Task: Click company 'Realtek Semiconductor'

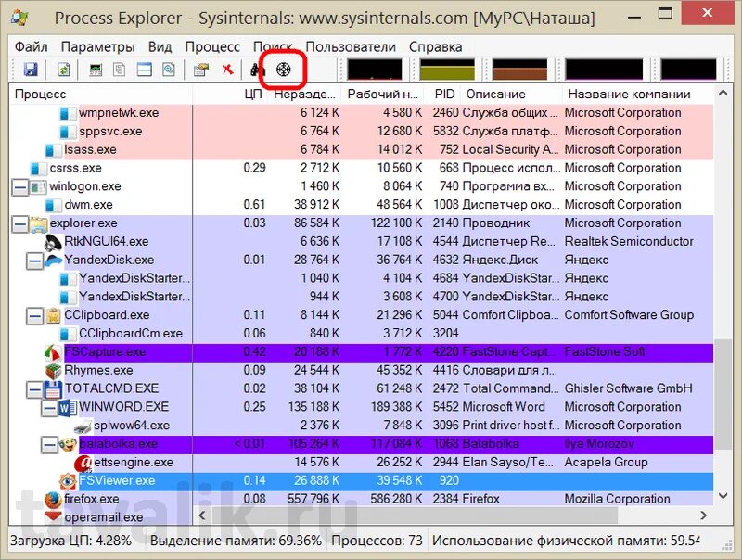Action: [x=629, y=242]
